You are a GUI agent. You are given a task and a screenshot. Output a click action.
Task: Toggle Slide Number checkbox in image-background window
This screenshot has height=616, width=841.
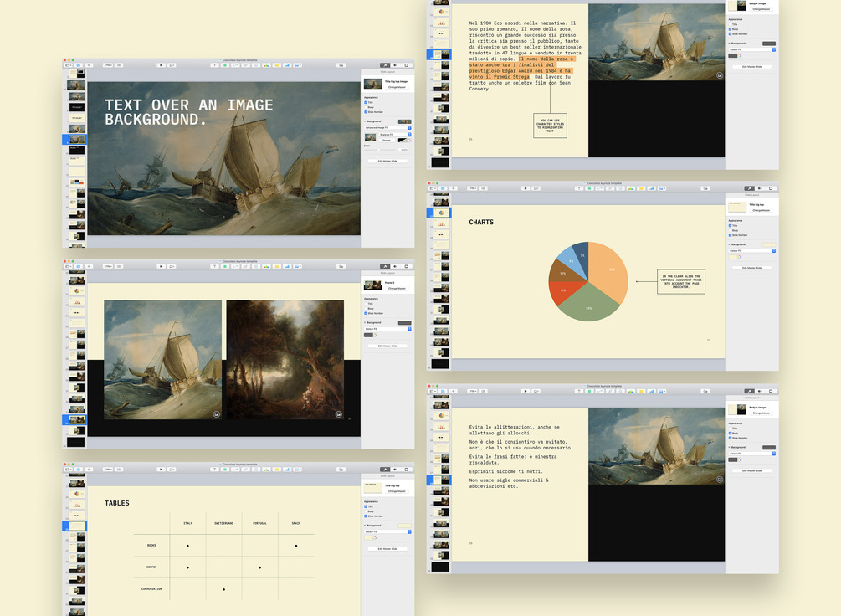coord(365,112)
